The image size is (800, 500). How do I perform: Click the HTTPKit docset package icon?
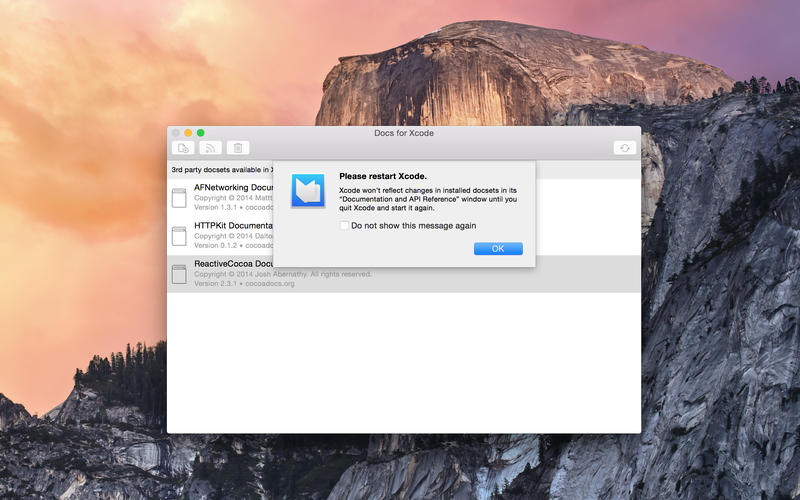179,236
